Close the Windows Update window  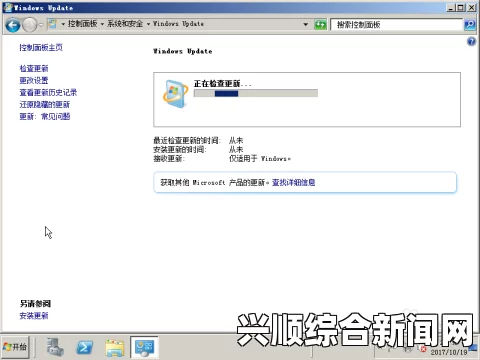click(471, 7)
